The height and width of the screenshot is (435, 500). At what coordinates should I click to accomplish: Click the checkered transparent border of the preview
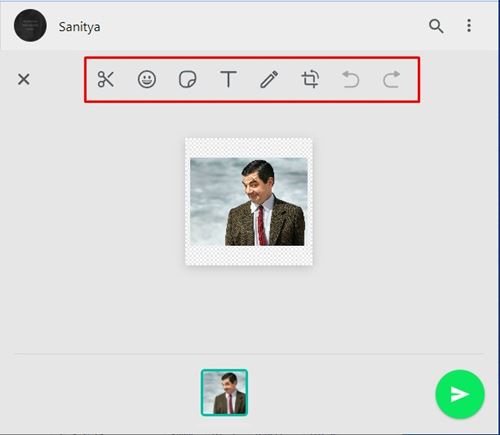click(249, 256)
